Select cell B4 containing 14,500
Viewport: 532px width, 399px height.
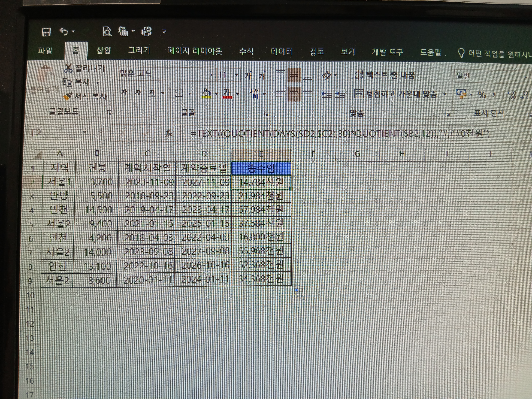[x=97, y=210]
